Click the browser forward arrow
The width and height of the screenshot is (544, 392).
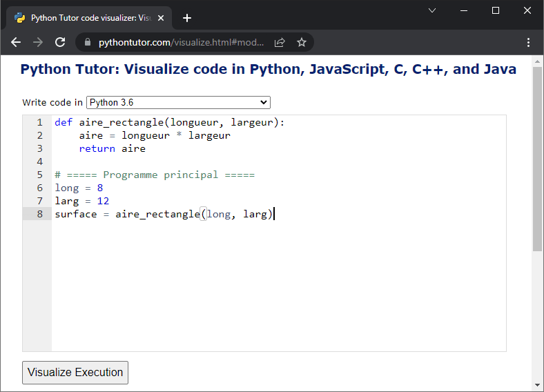click(38, 42)
